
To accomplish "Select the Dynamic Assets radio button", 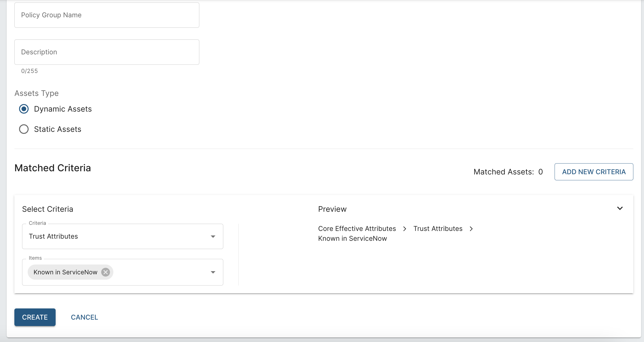I will [24, 109].
